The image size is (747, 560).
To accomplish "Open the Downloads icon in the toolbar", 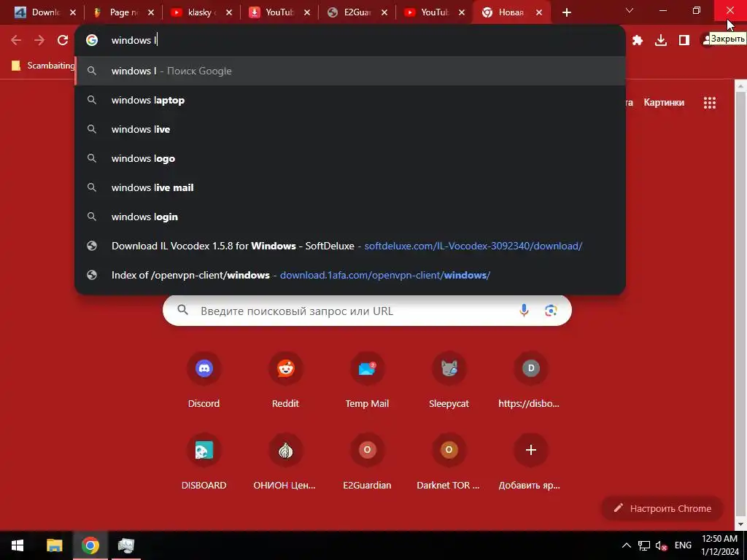I will [x=661, y=40].
